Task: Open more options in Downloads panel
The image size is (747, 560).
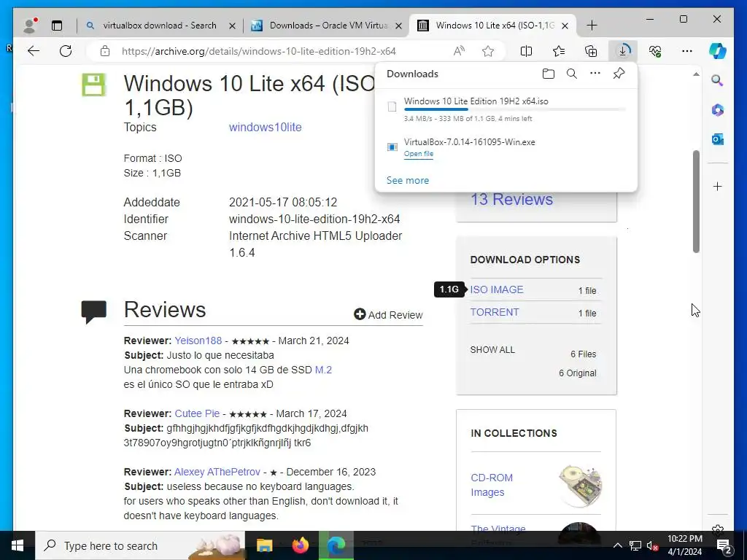Action: click(x=595, y=74)
